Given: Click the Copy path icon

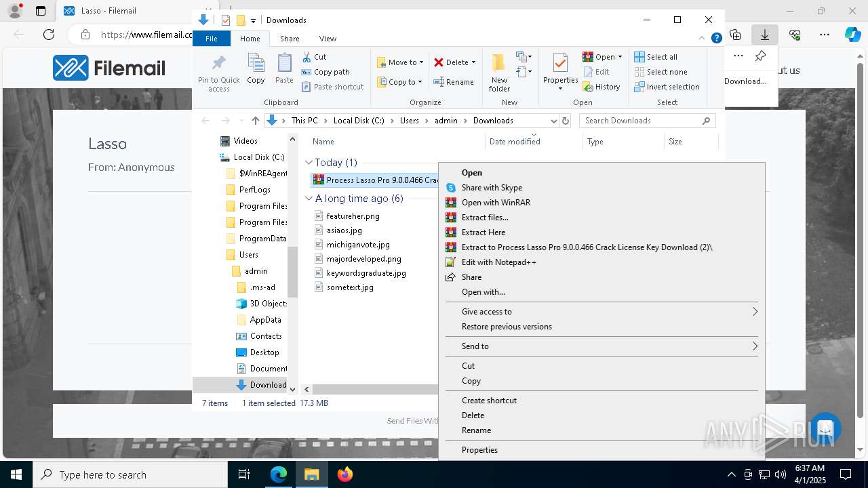Looking at the screenshot, I should coord(307,72).
